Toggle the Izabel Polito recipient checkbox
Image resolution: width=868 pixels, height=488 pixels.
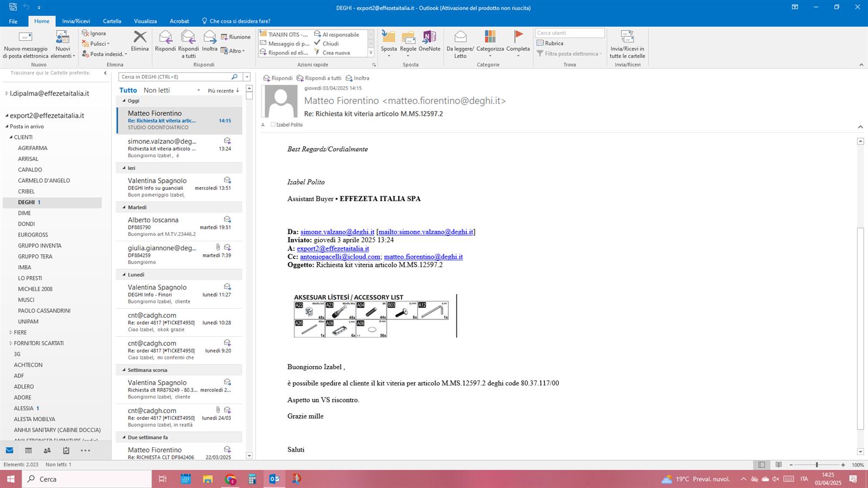273,125
